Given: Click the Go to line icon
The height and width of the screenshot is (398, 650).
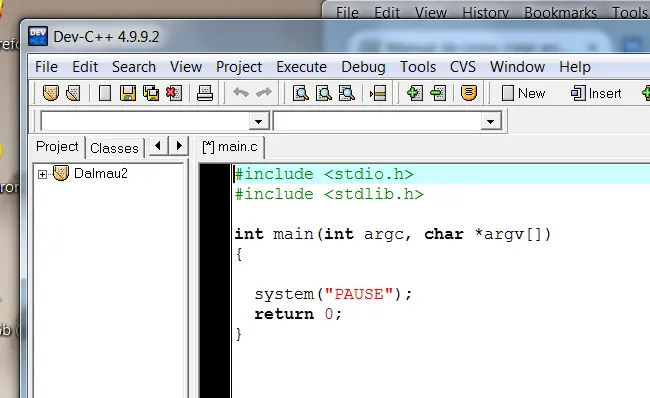Looking at the screenshot, I should pyautogui.click(x=378, y=93).
